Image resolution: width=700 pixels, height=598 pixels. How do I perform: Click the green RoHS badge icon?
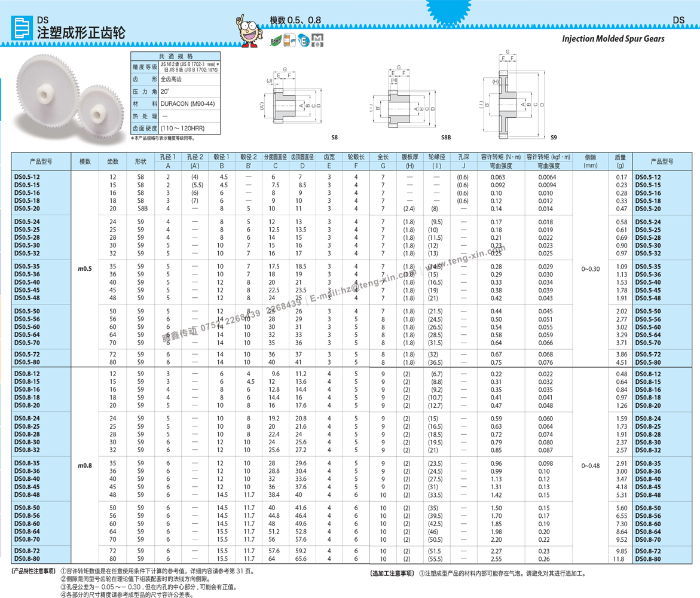pos(274,48)
